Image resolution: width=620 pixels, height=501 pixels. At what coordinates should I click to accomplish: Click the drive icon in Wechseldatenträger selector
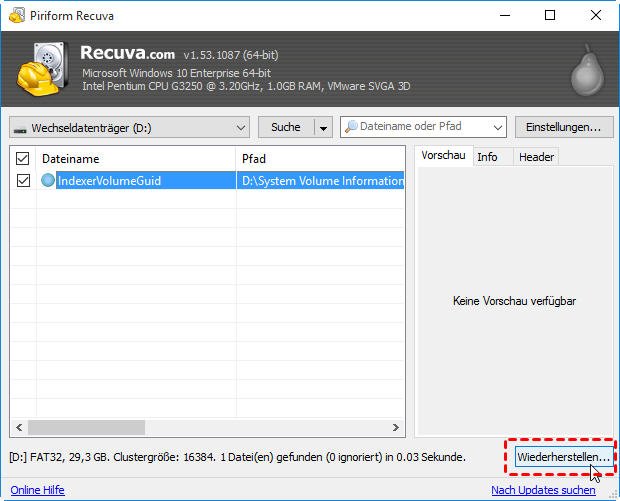pos(20,129)
